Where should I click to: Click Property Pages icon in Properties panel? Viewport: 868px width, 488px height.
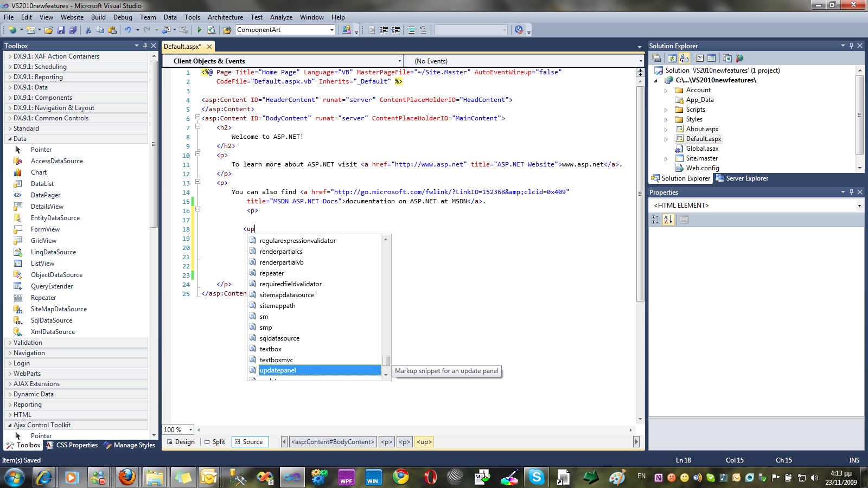pos(684,220)
